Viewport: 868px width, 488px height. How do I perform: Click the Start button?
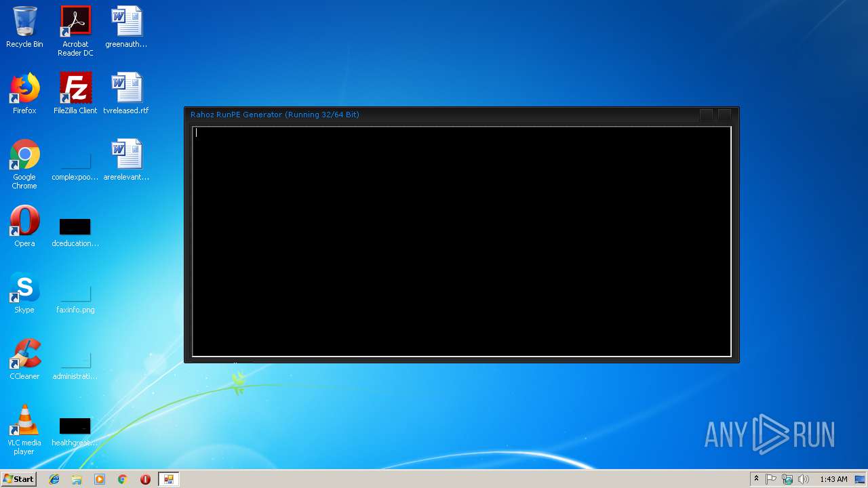(19, 479)
